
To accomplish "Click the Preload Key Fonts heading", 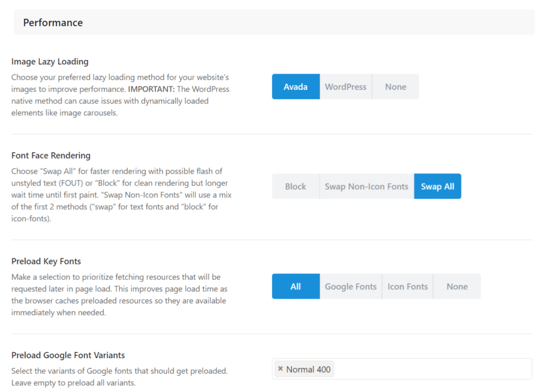I will tap(46, 261).
